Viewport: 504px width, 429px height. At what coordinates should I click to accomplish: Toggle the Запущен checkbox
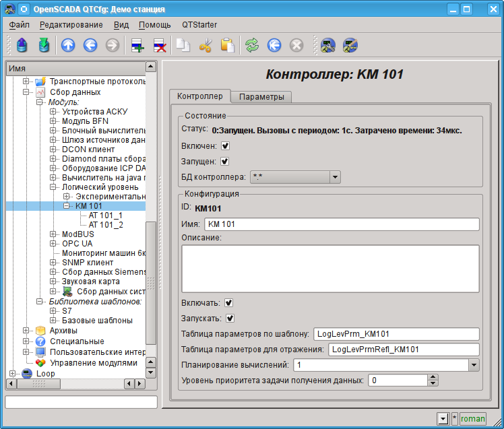click(x=225, y=162)
